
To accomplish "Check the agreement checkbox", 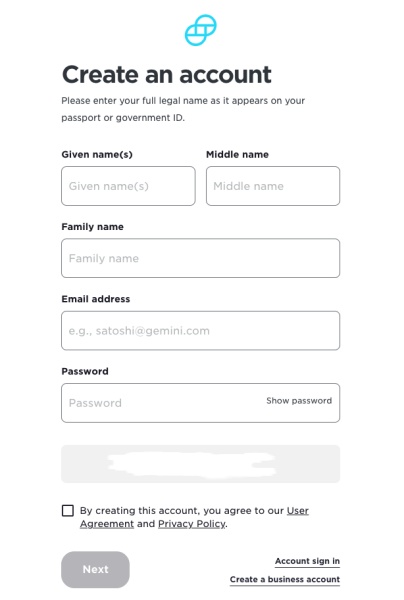I will point(68,510).
